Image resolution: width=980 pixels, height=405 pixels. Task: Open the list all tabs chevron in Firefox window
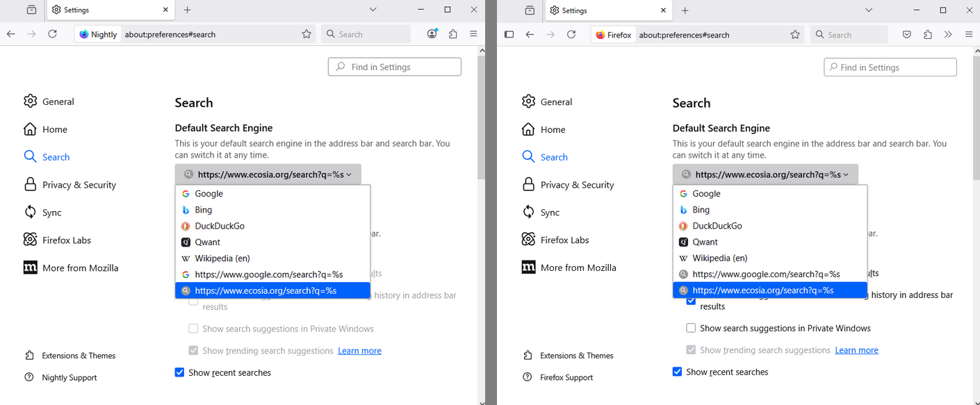(x=869, y=10)
